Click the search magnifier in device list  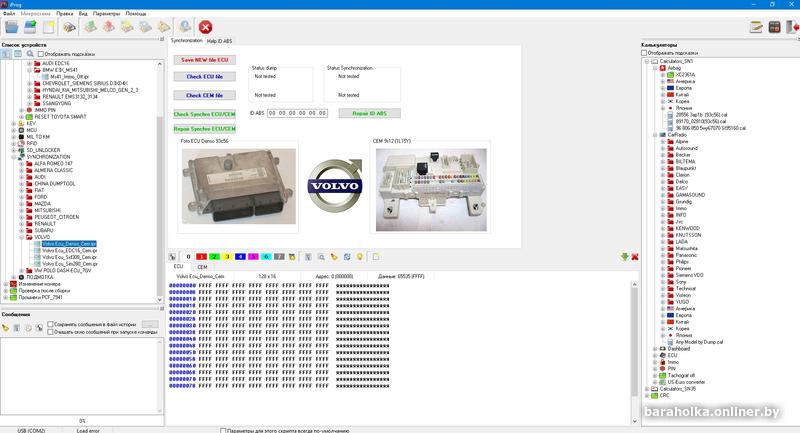30,53
